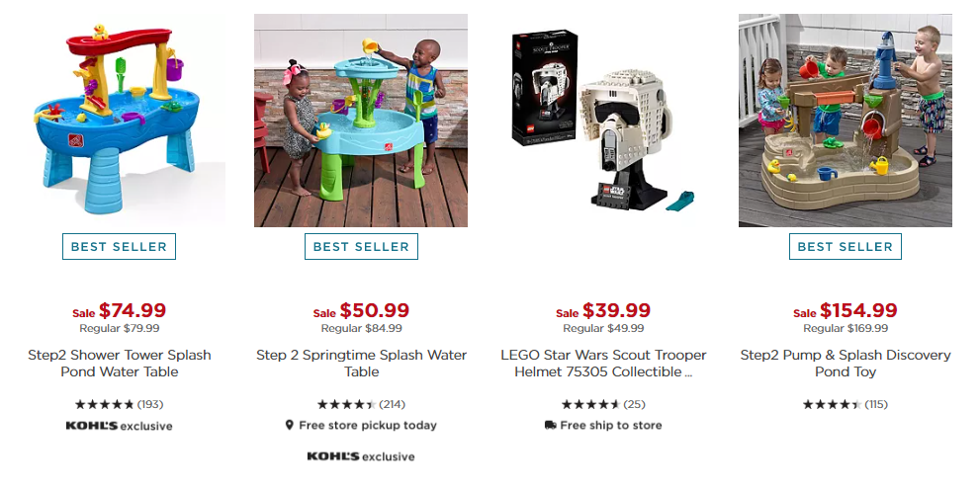The height and width of the screenshot is (492, 980).
Task: Open the LEGO Scout Trooper Helmet product image
Action: pos(603,121)
